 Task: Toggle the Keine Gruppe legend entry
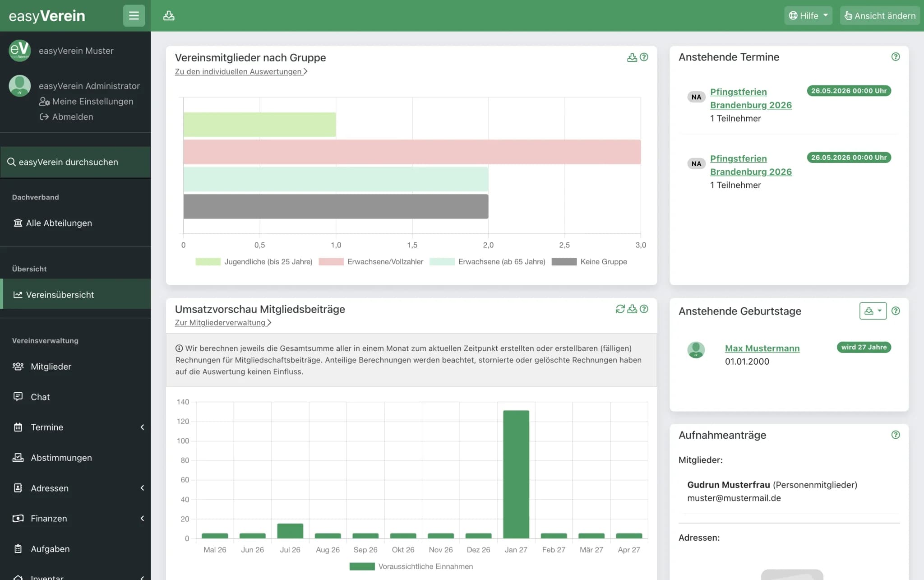click(589, 262)
